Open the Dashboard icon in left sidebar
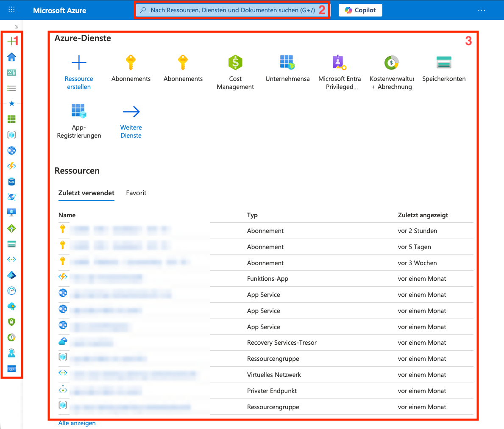Image resolution: width=504 pixels, height=429 pixels. click(x=11, y=73)
